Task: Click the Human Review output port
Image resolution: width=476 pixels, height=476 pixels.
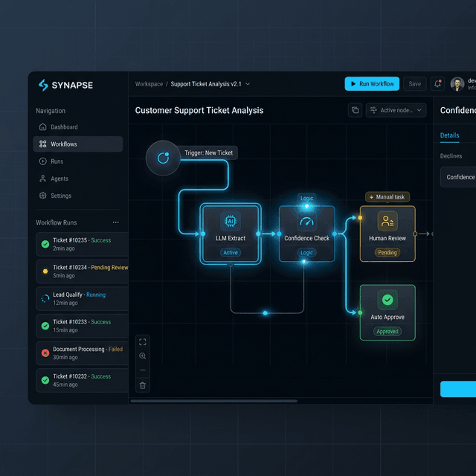Action: 415,234
